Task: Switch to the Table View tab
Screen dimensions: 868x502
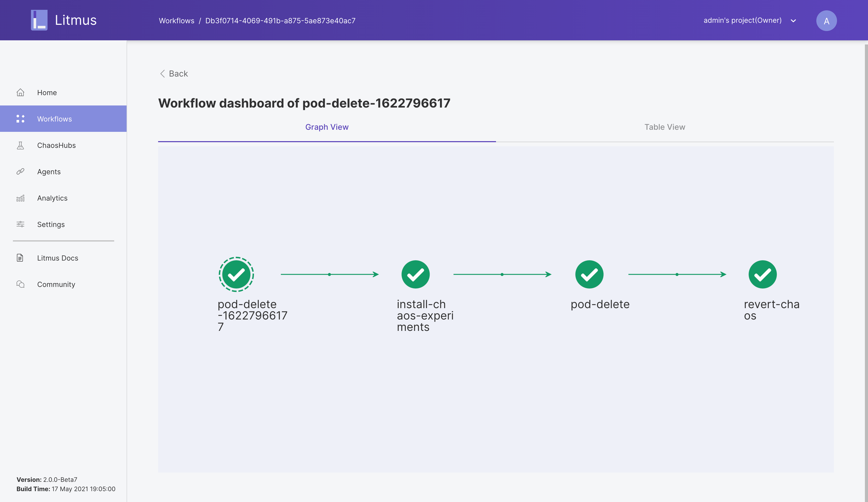Action: pos(664,127)
